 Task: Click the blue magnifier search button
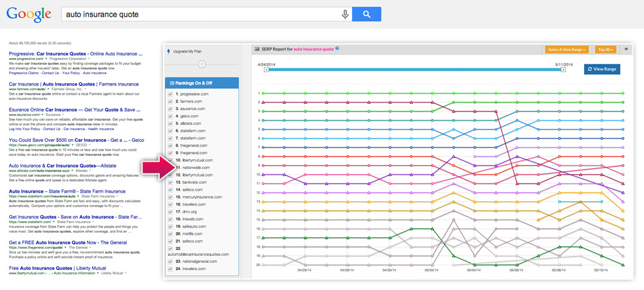tap(367, 14)
